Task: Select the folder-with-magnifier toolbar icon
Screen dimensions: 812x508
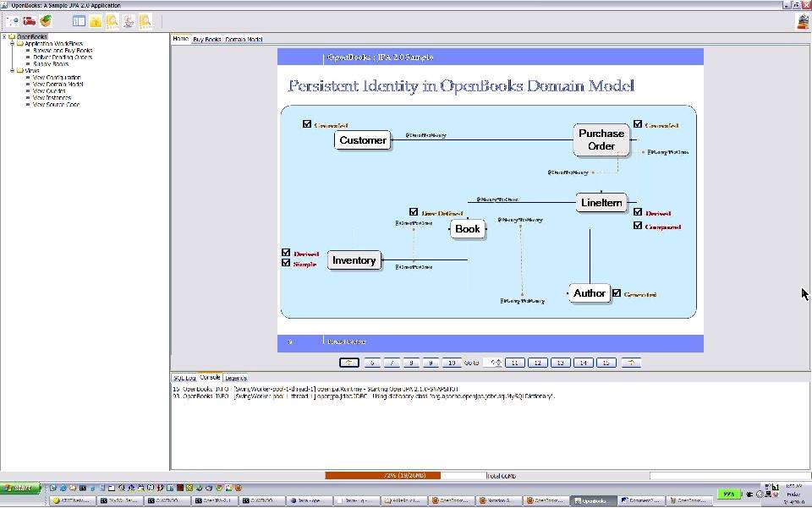Action: pyautogui.click(x=145, y=22)
